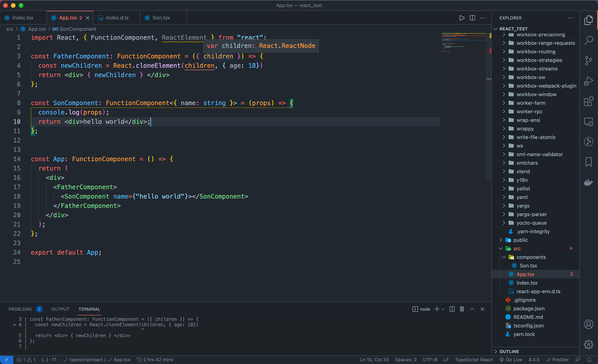Image resolution: width=598 pixels, height=364 pixels.
Task: Open the Manage settings gear
Action: pyautogui.click(x=588, y=344)
